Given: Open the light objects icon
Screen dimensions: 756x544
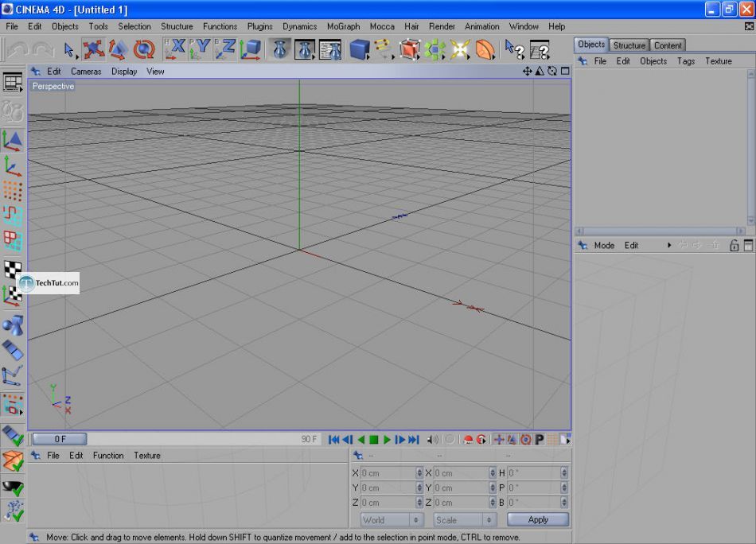Looking at the screenshot, I should point(459,49).
